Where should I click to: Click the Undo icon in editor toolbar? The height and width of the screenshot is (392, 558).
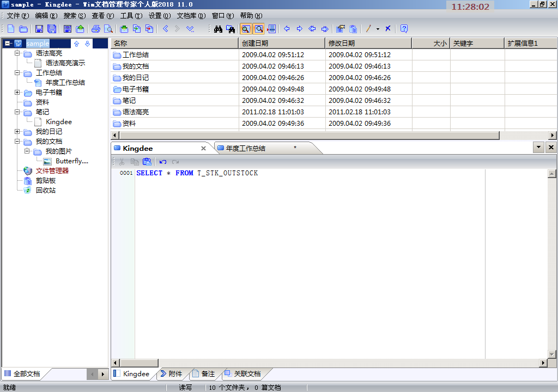162,162
